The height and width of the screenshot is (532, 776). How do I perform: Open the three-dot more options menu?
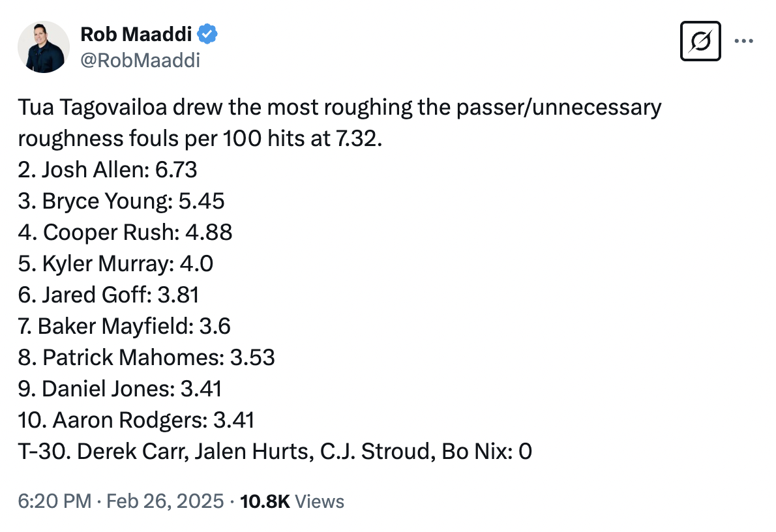pyautogui.click(x=744, y=41)
